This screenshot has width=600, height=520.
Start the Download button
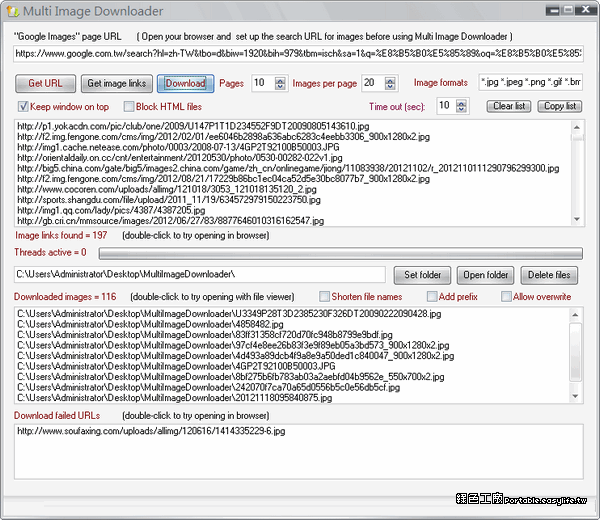click(185, 83)
